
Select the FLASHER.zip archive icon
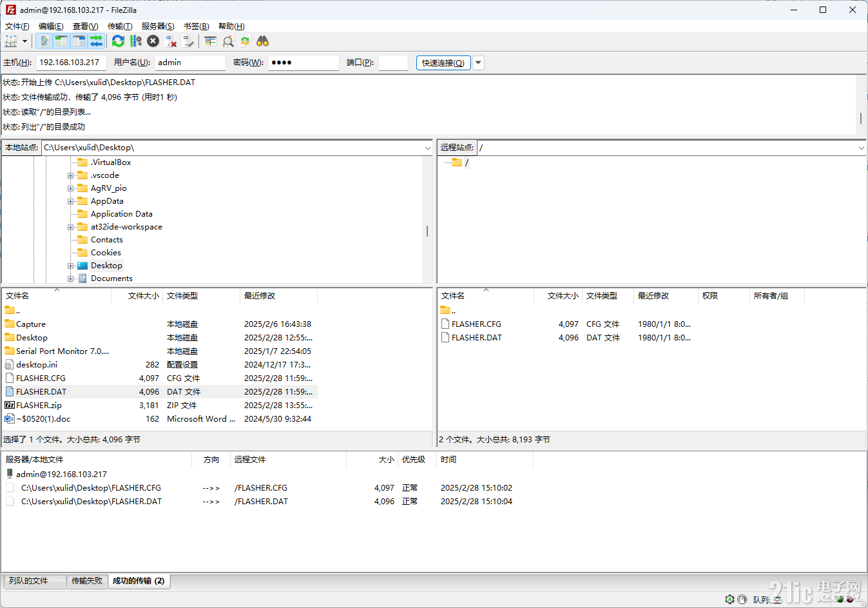(10, 405)
